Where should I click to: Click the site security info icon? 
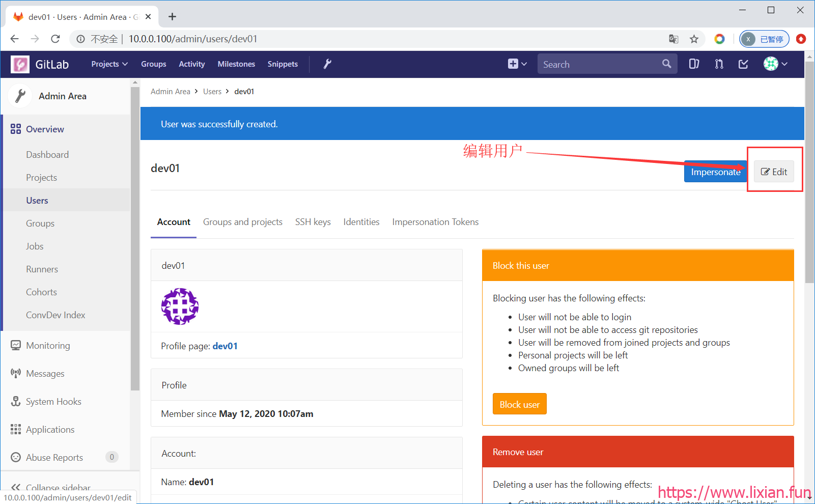click(80, 39)
